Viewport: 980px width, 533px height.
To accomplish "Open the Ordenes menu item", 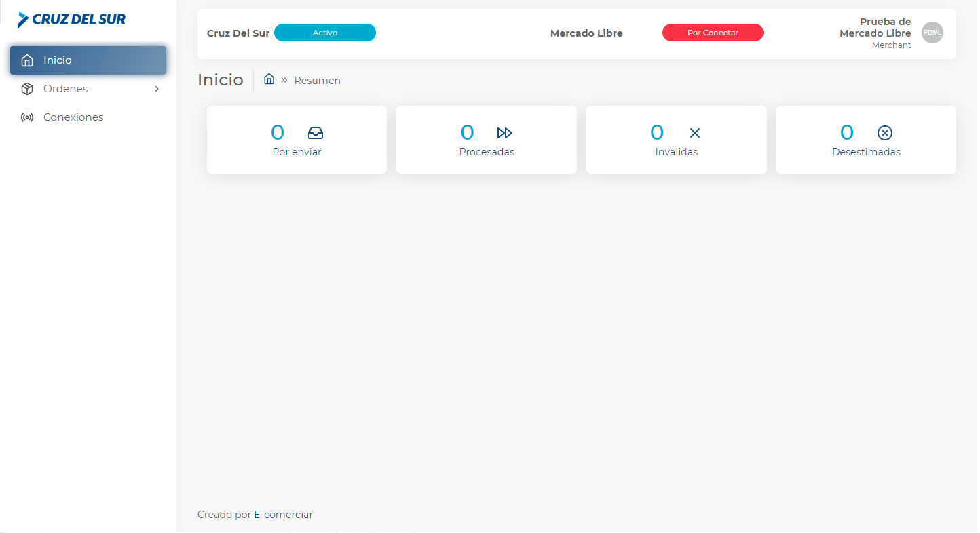I will (x=66, y=89).
